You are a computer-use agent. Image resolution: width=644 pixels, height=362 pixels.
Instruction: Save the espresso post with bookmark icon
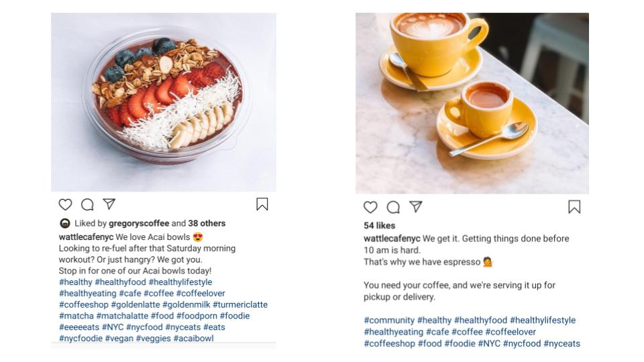574,207
